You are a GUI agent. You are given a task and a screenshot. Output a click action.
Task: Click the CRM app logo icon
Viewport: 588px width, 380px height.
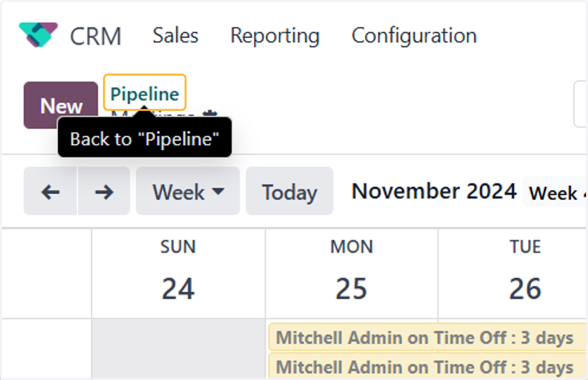tap(38, 35)
